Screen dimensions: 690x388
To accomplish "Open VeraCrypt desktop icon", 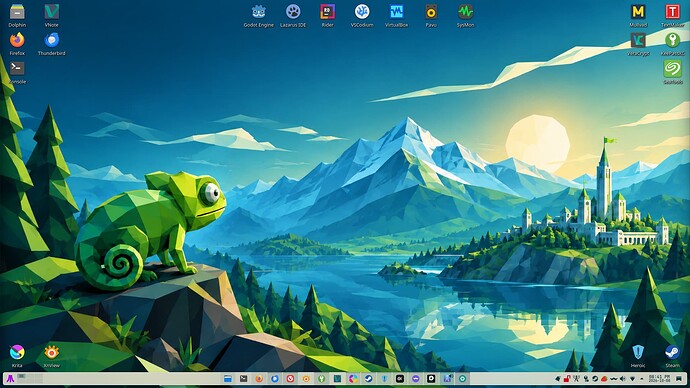I will pos(638,43).
